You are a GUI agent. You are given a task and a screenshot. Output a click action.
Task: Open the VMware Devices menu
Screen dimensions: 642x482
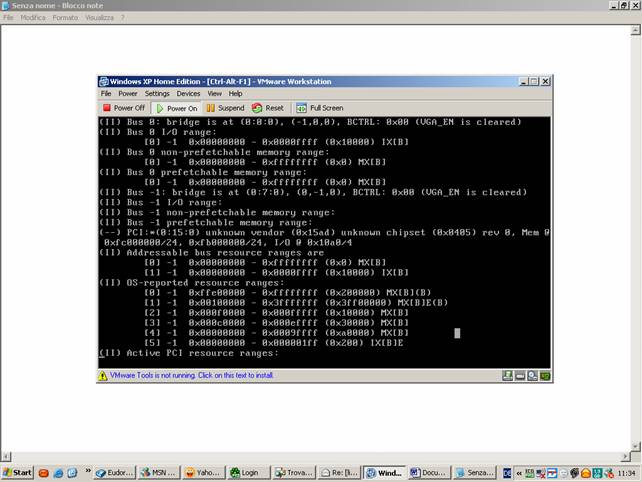pos(188,93)
